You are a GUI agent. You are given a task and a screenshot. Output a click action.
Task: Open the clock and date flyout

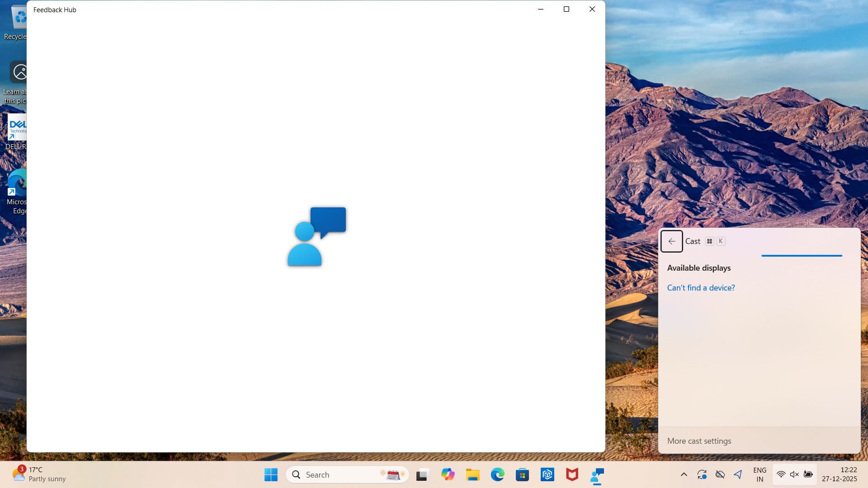839,474
